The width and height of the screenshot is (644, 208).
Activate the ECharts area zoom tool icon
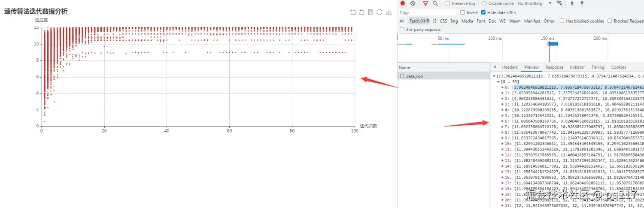tap(353, 12)
